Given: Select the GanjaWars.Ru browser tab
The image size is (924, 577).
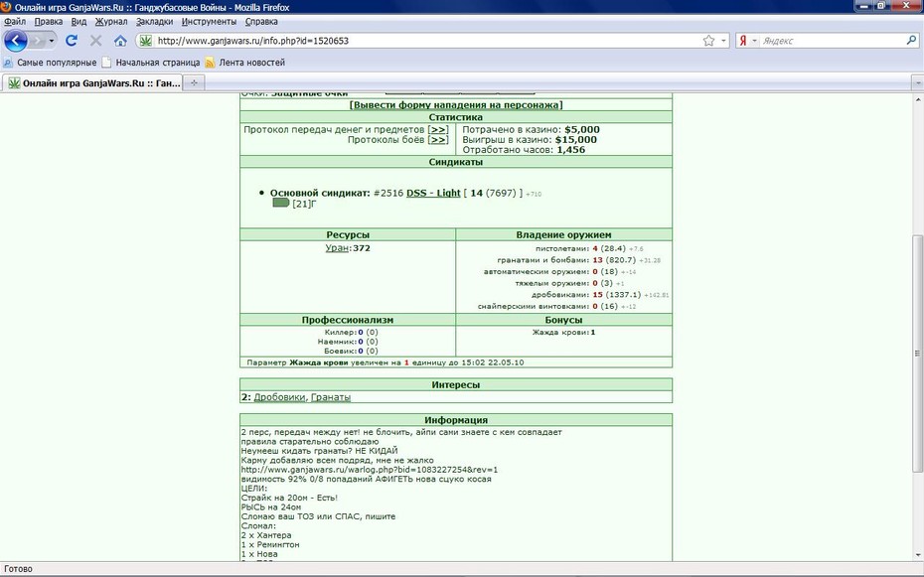Looking at the screenshot, I should point(93,83).
